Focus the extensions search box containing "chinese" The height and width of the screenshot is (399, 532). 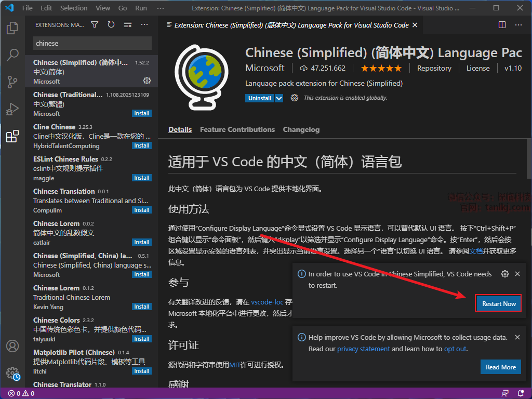pos(92,44)
